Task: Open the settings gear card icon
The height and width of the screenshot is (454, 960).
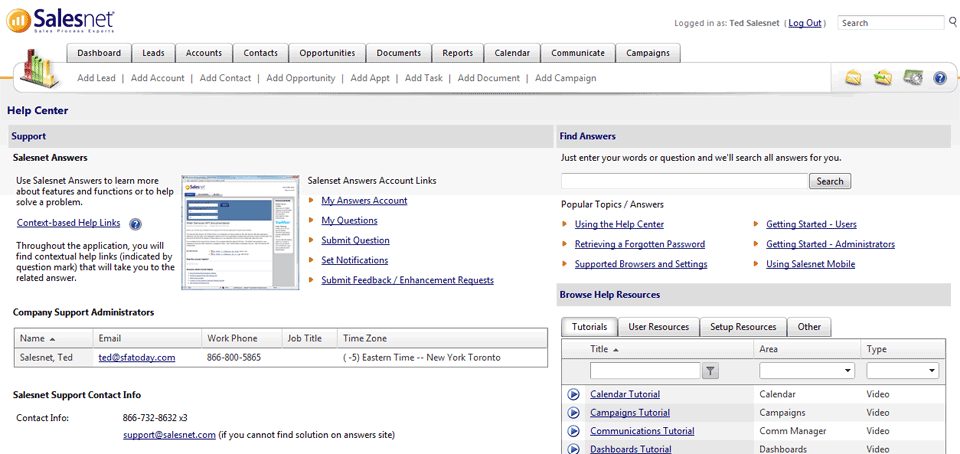Action: tap(913, 78)
